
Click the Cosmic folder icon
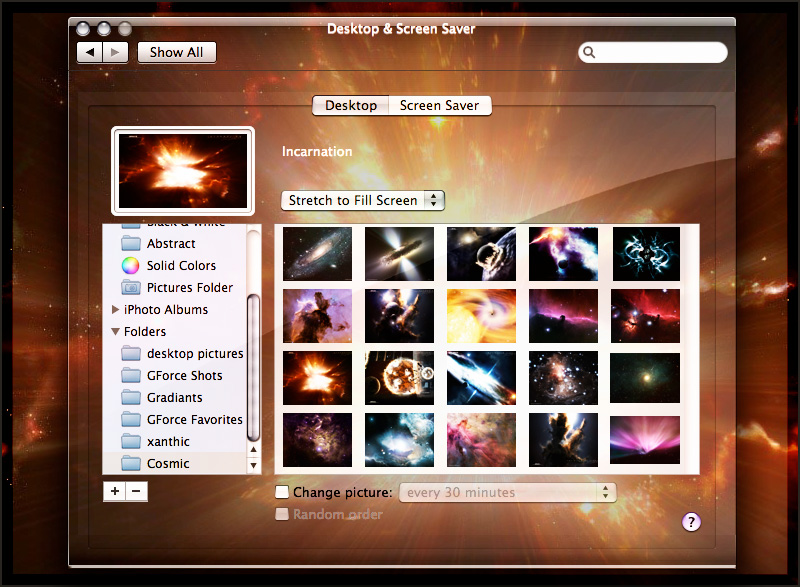pos(131,463)
